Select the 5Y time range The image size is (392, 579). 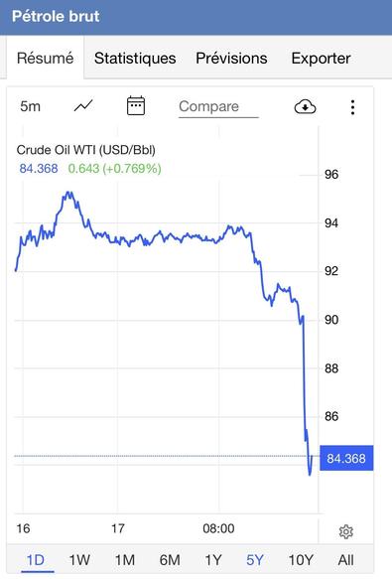(255, 560)
